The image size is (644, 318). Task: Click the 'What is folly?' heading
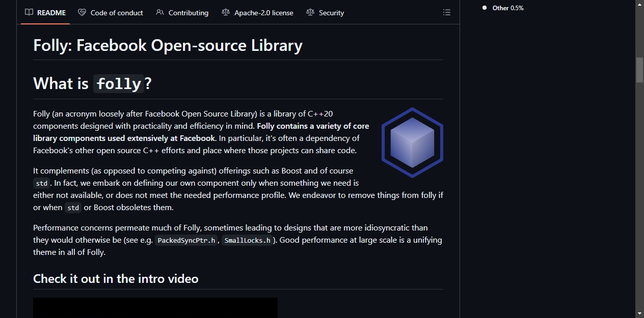pos(92,83)
